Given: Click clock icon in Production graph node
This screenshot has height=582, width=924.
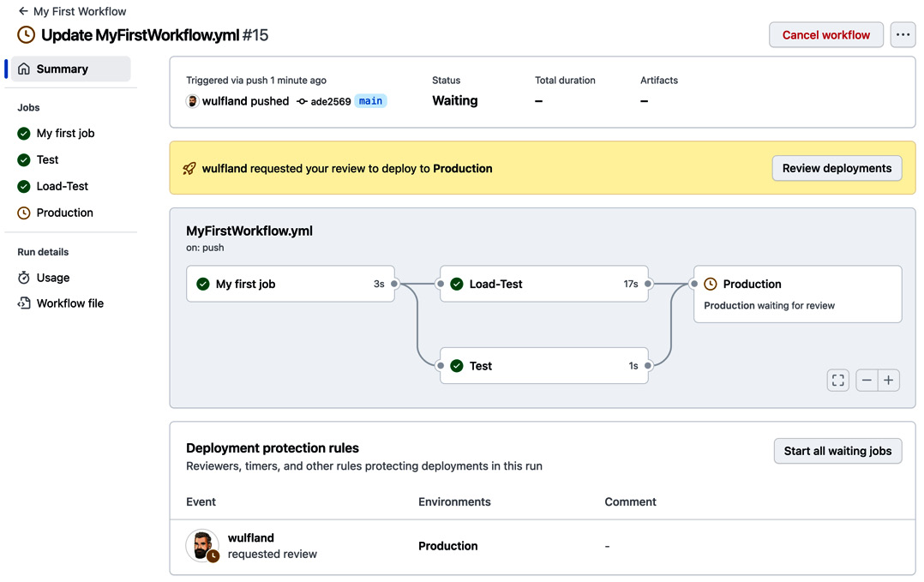Looking at the screenshot, I should point(711,284).
